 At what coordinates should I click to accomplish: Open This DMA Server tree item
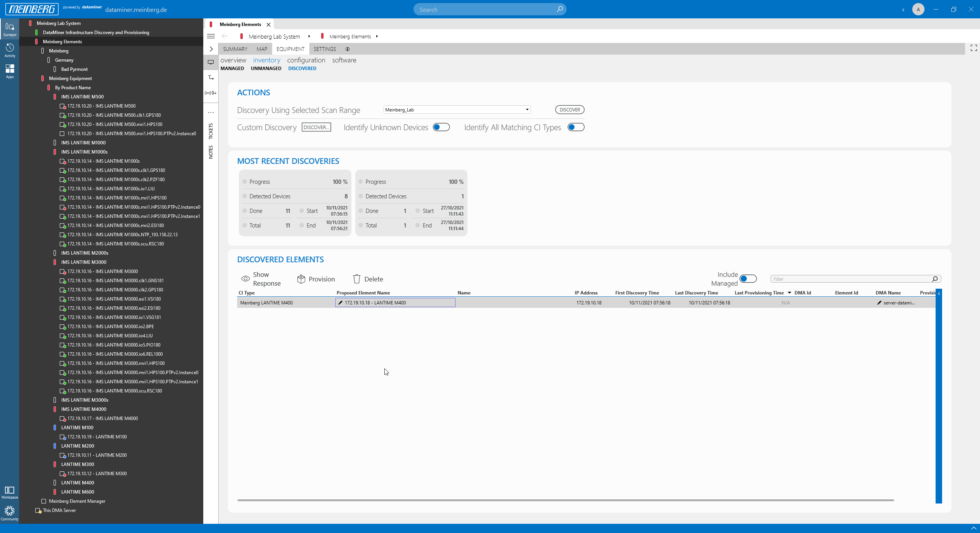pos(59,510)
